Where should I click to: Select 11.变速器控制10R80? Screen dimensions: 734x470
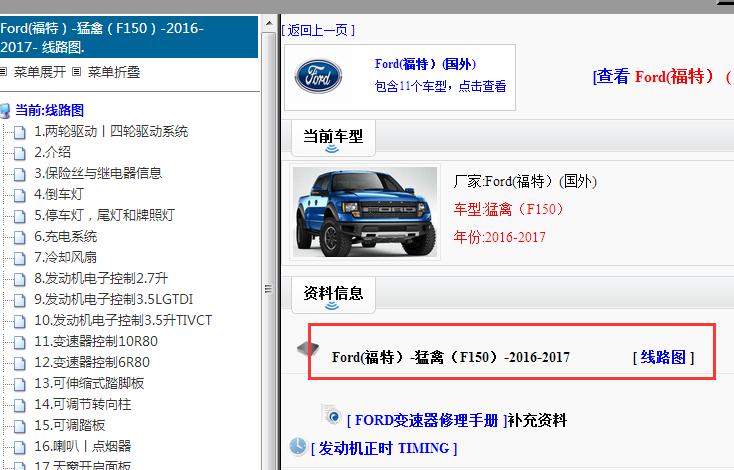pos(96,341)
